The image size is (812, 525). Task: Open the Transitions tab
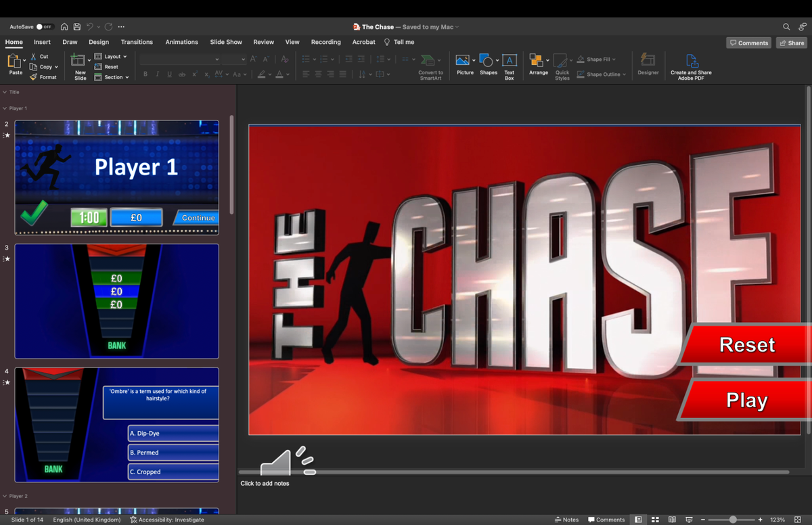point(137,42)
